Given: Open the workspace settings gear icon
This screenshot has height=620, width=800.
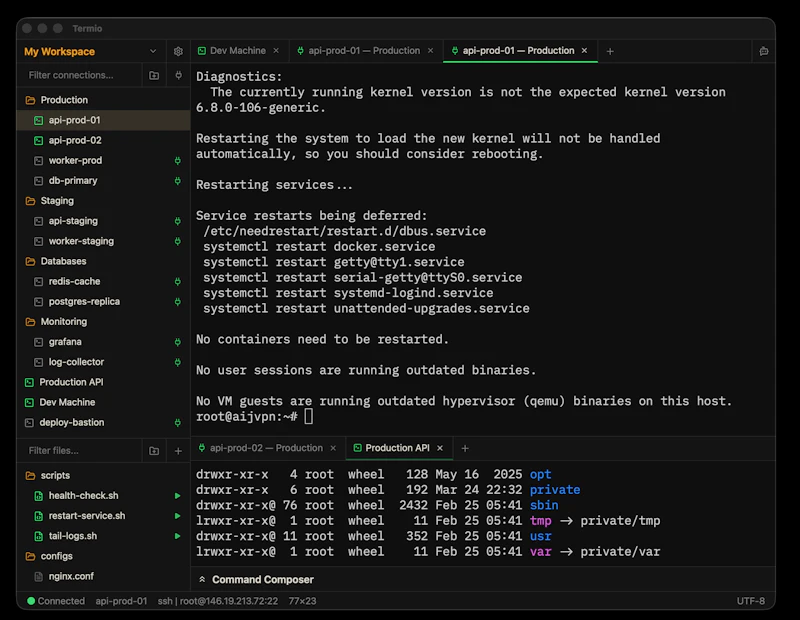Looking at the screenshot, I should (178, 51).
